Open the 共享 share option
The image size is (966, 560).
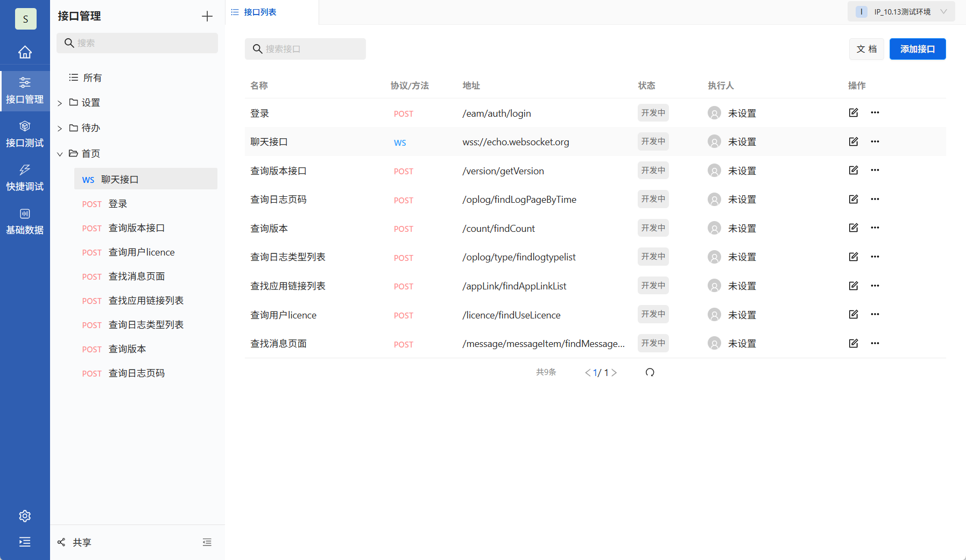(x=74, y=542)
